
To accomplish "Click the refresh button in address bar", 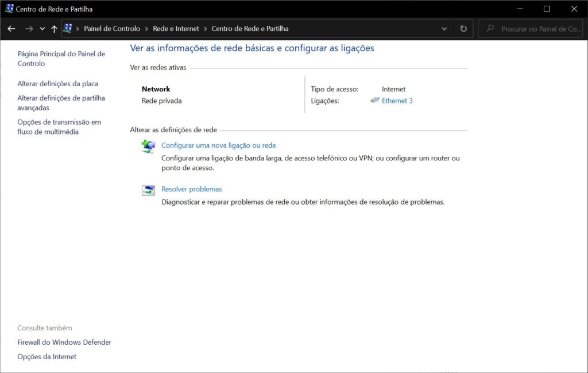I will [463, 29].
